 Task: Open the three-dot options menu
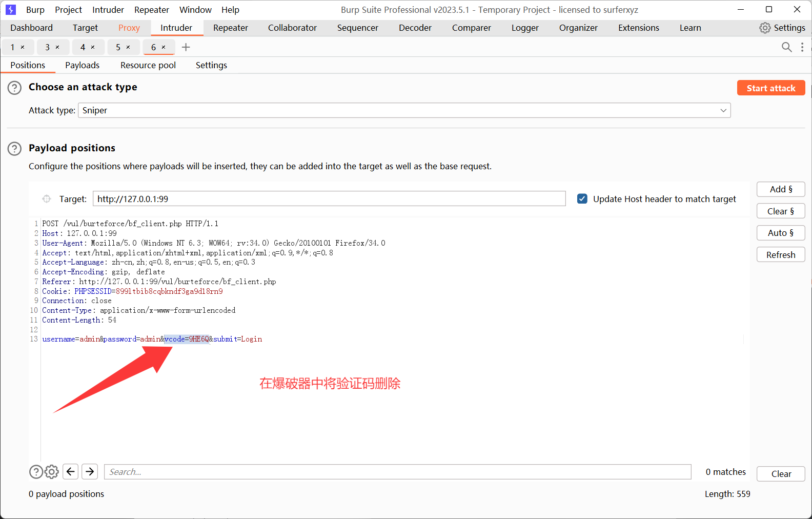tap(802, 47)
